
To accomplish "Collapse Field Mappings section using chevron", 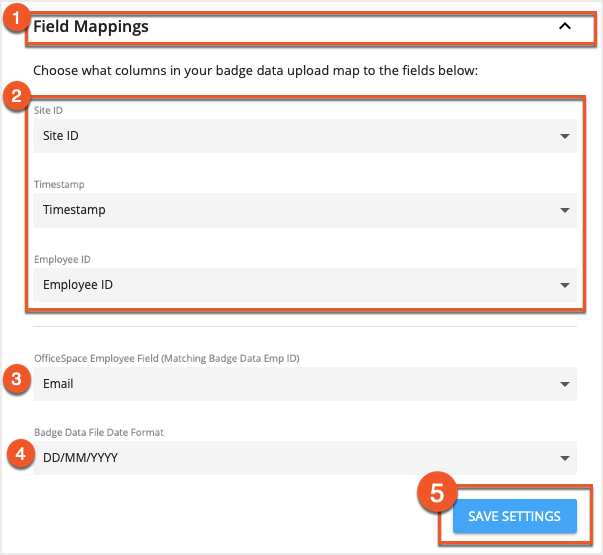I will [x=565, y=27].
